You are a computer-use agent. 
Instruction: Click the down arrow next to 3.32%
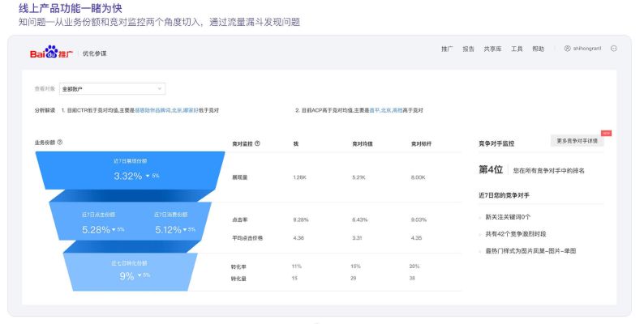point(147,176)
